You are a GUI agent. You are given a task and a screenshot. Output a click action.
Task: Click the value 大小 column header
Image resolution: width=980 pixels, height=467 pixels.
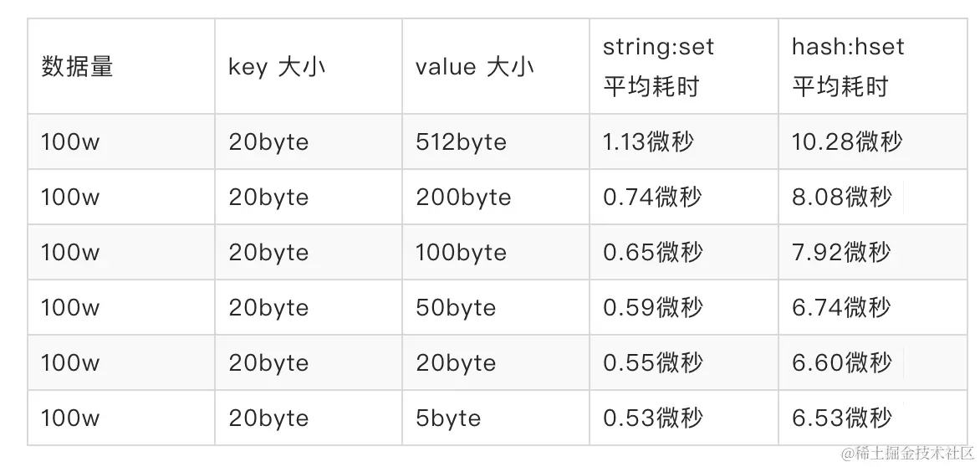(474, 67)
